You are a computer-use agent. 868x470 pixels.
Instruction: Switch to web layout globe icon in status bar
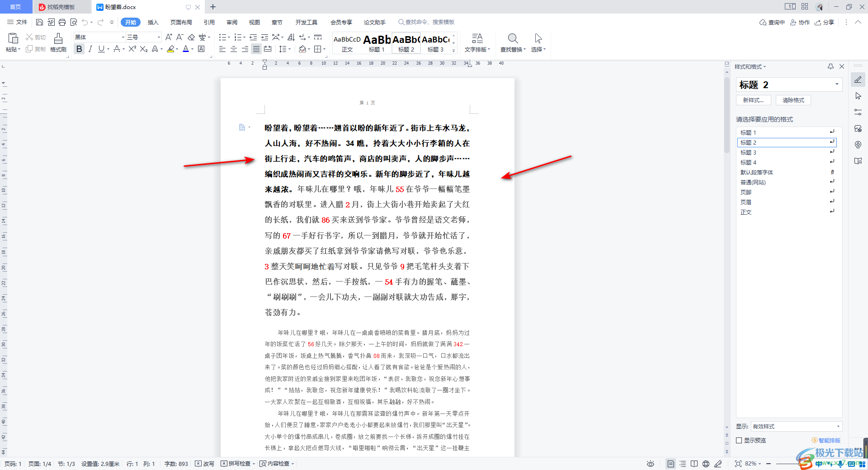(706, 464)
